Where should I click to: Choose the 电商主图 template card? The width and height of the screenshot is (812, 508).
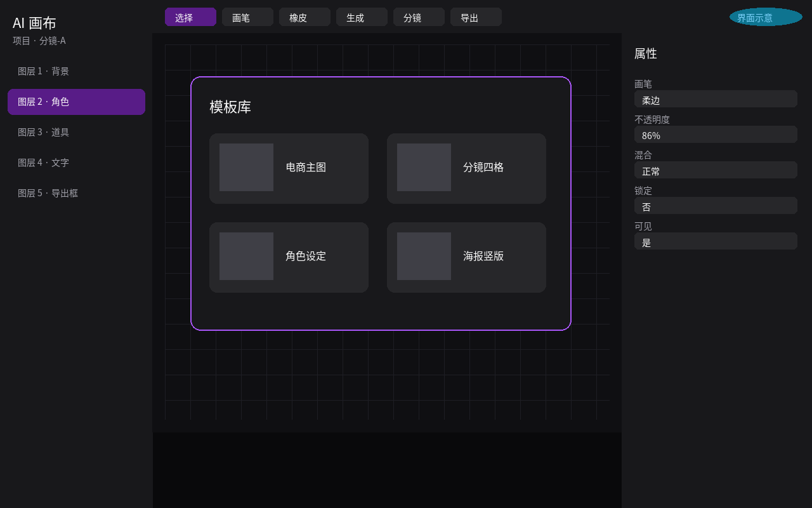click(289, 168)
